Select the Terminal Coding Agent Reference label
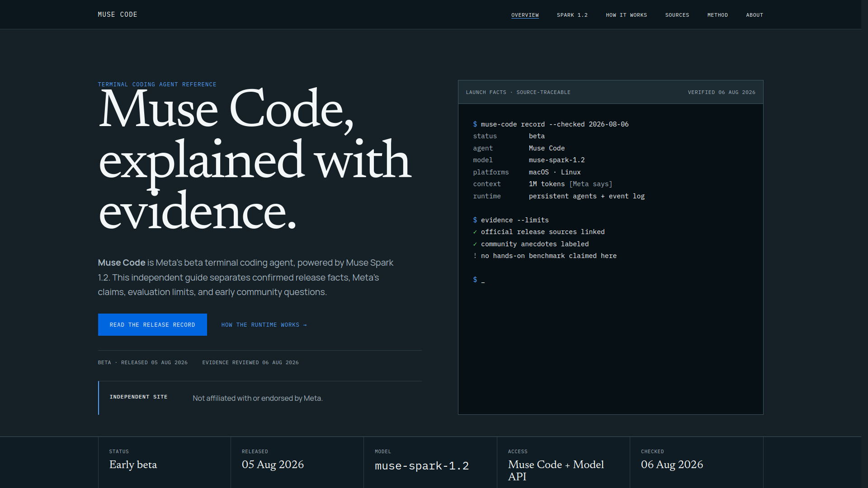 coord(157,84)
